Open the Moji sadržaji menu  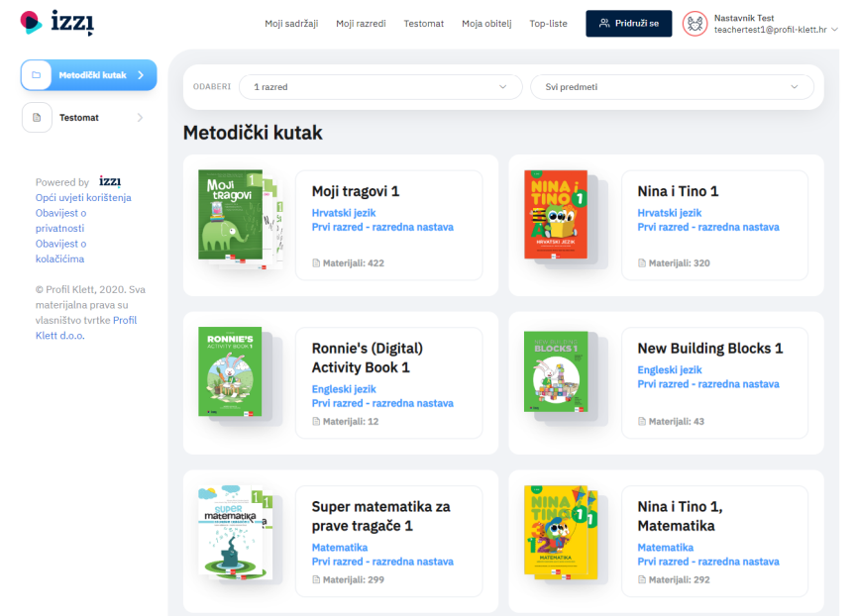pos(291,24)
